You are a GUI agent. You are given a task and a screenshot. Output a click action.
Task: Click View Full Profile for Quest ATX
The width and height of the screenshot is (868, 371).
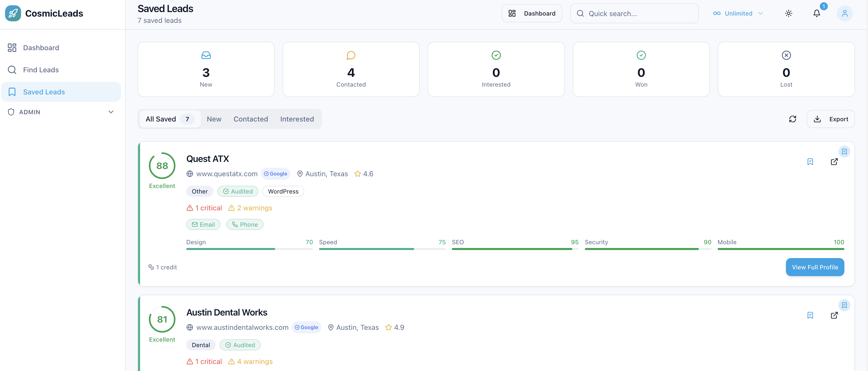815,267
